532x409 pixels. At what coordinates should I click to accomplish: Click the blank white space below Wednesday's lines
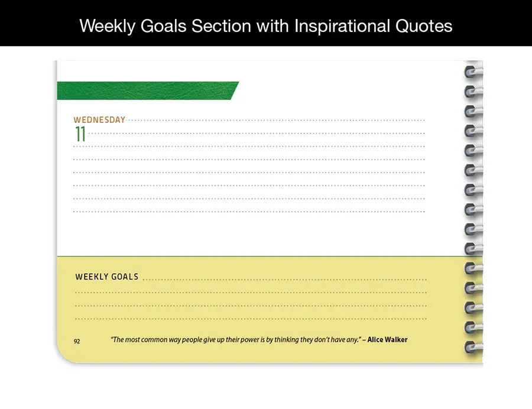coord(248,234)
